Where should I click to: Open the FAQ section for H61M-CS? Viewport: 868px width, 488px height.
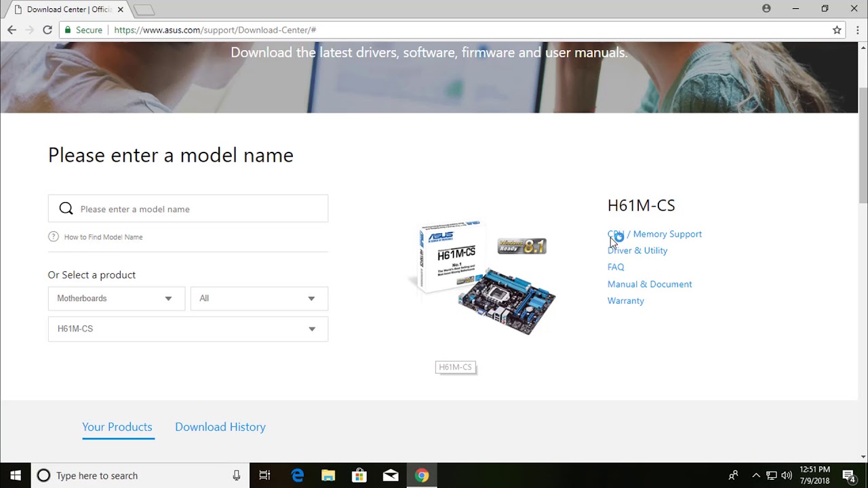coord(615,266)
